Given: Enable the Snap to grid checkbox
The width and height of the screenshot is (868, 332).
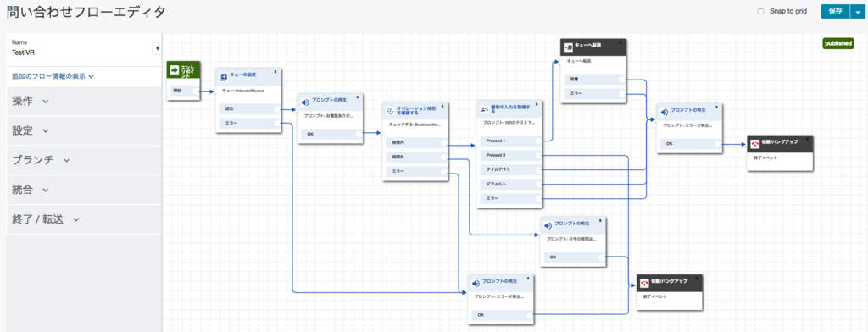Looking at the screenshot, I should [760, 11].
